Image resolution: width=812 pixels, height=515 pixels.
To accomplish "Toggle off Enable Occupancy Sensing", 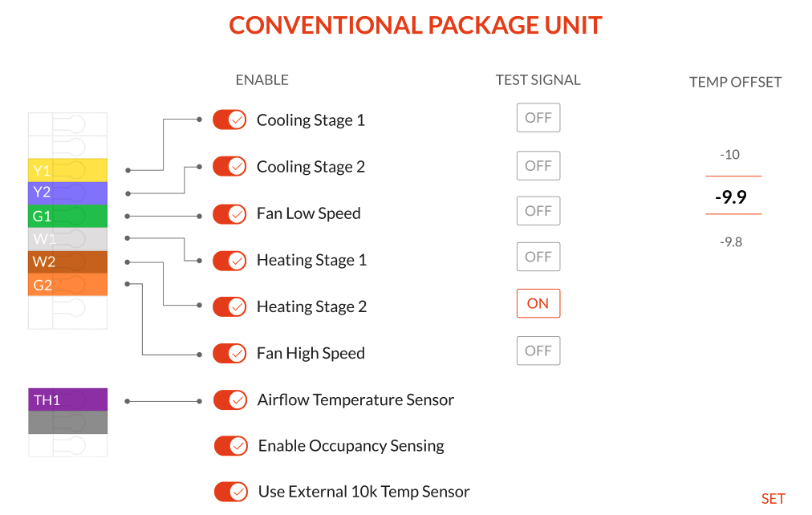I will [x=229, y=445].
